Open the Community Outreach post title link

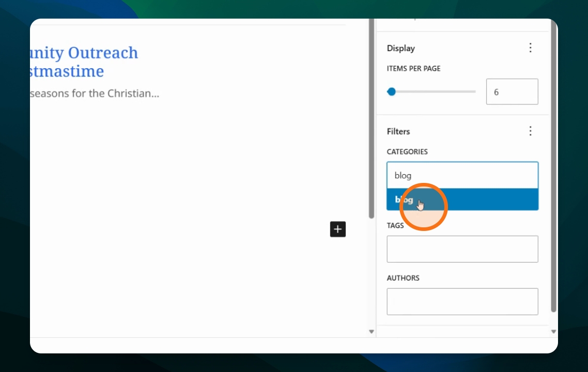tap(84, 62)
